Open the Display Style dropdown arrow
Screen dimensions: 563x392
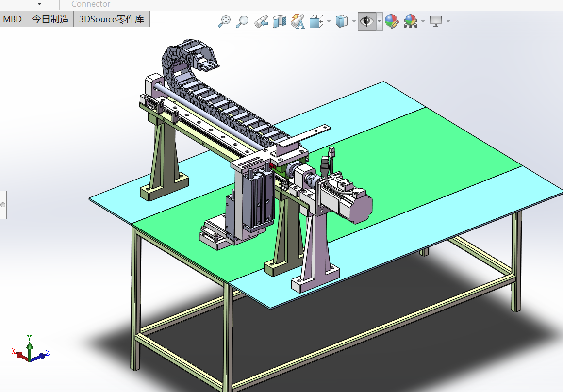coord(354,21)
